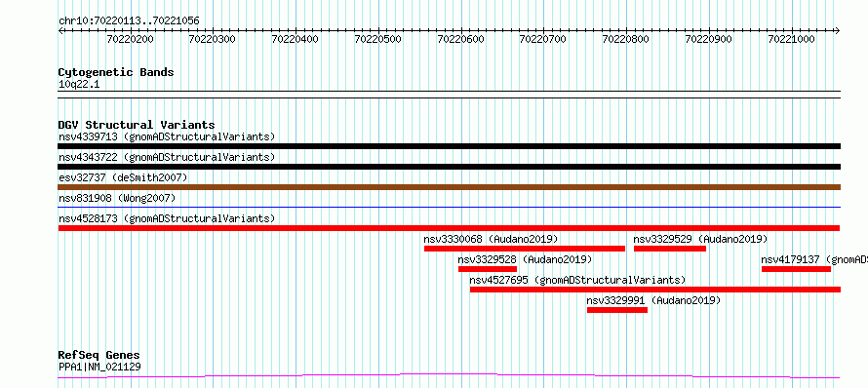Image resolution: width=868 pixels, height=388 pixels.
Task: Open nsv4527695 (gnomADStructuralVariants) label
Action: [x=577, y=280]
